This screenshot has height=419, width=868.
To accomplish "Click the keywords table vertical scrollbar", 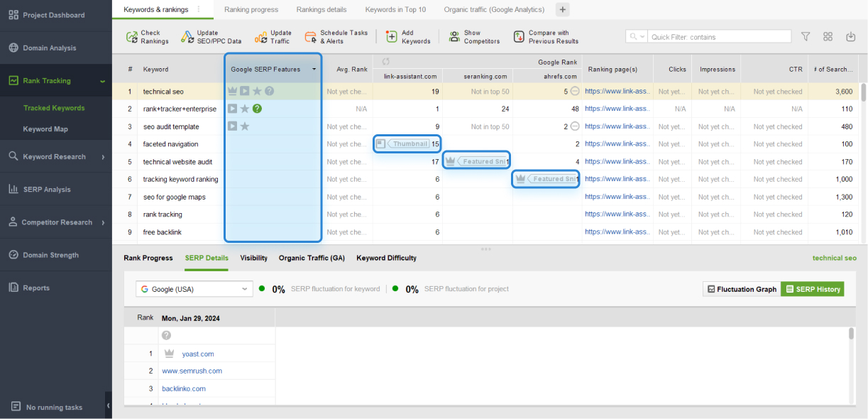I will click(863, 93).
